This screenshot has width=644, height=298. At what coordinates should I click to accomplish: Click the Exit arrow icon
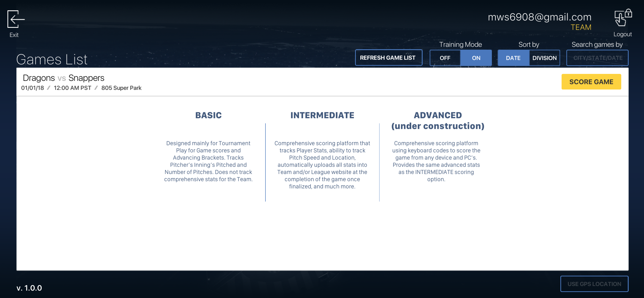(16, 19)
